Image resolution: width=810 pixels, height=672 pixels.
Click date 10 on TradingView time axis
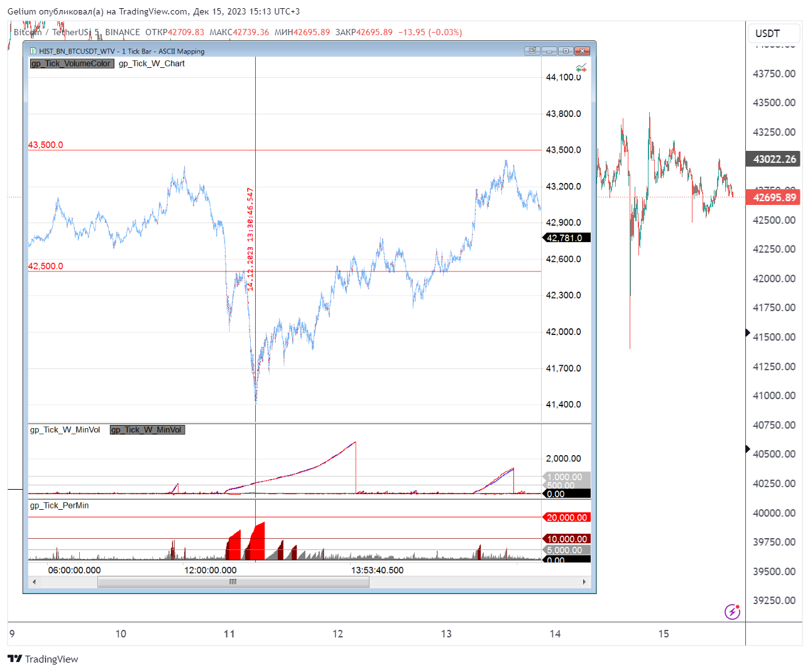point(121,634)
